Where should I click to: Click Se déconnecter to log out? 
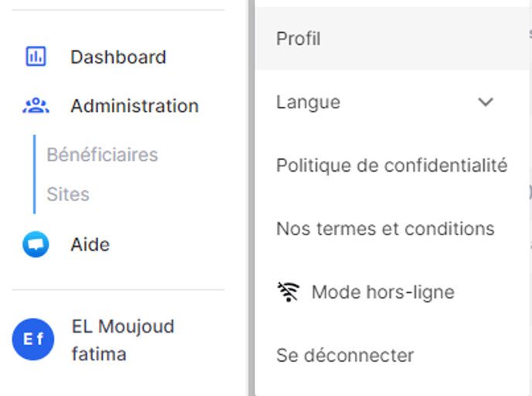(345, 356)
